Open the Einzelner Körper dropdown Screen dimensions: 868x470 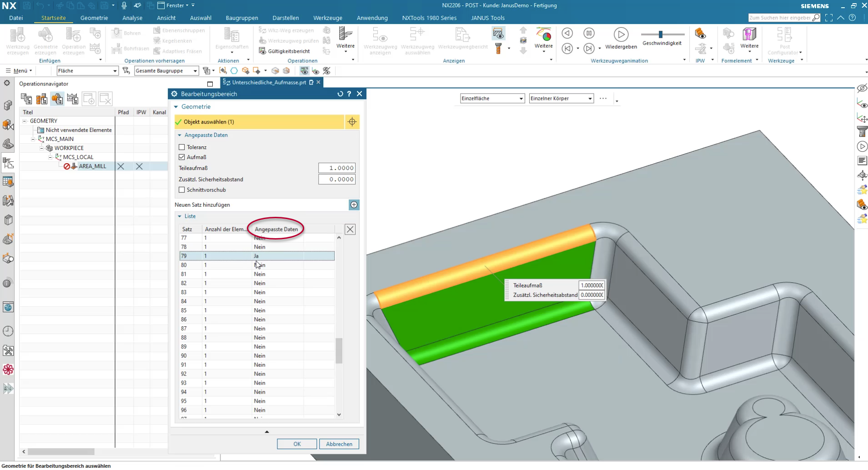561,99
